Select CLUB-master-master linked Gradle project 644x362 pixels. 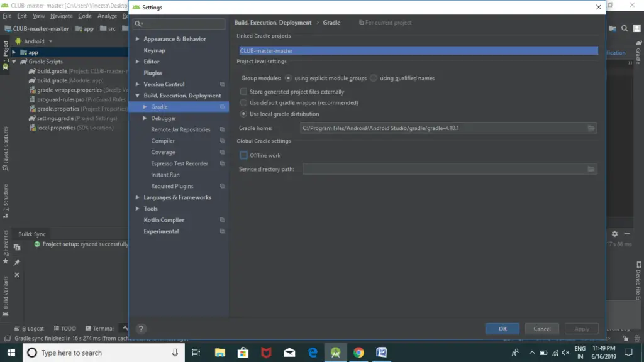click(x=418, y=50)
